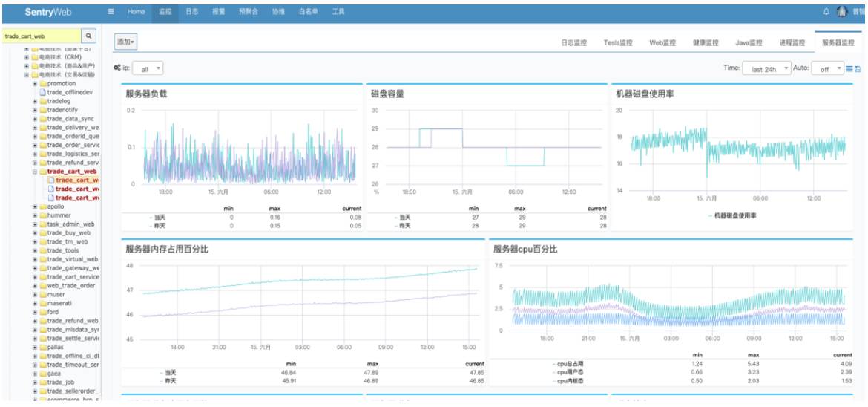Open the 添加 dropdown button

click(x=126, y=42)
